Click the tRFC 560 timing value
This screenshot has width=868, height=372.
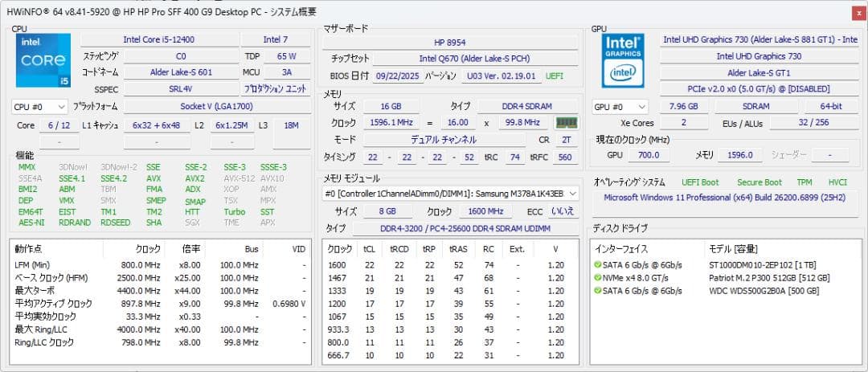click(x=565, y=157)
